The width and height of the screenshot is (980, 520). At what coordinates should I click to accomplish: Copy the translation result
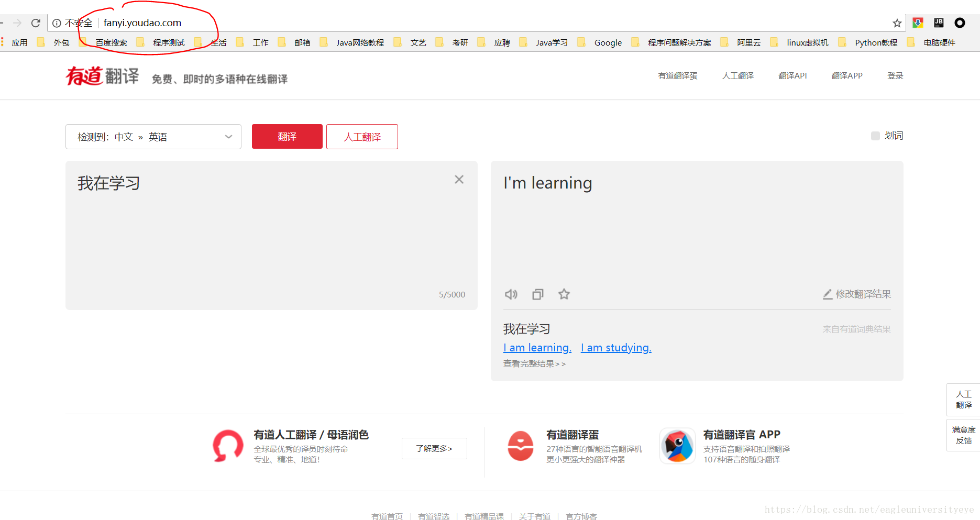click(x=538, y=294)
